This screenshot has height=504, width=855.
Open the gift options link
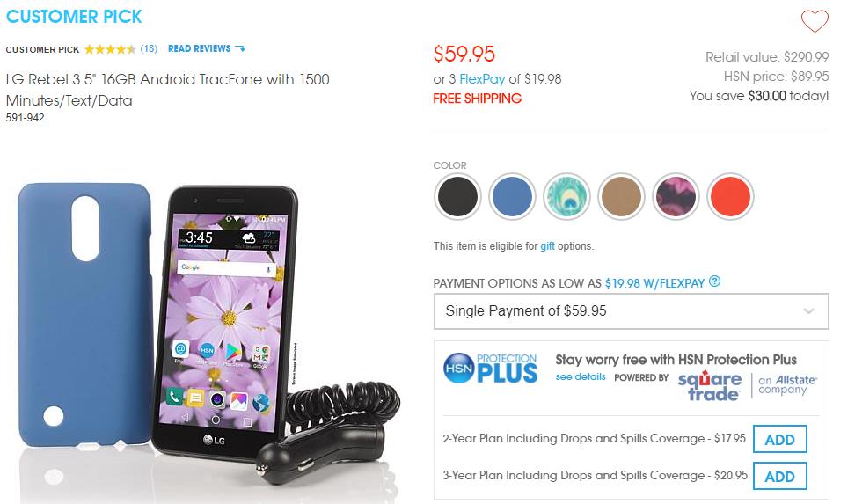547,246
